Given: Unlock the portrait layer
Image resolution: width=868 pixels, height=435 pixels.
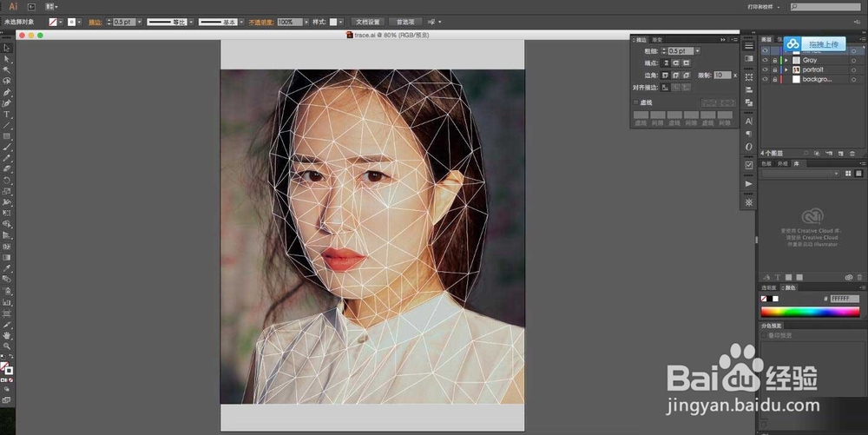Looking at the screenshot, I should coord(774,69).
